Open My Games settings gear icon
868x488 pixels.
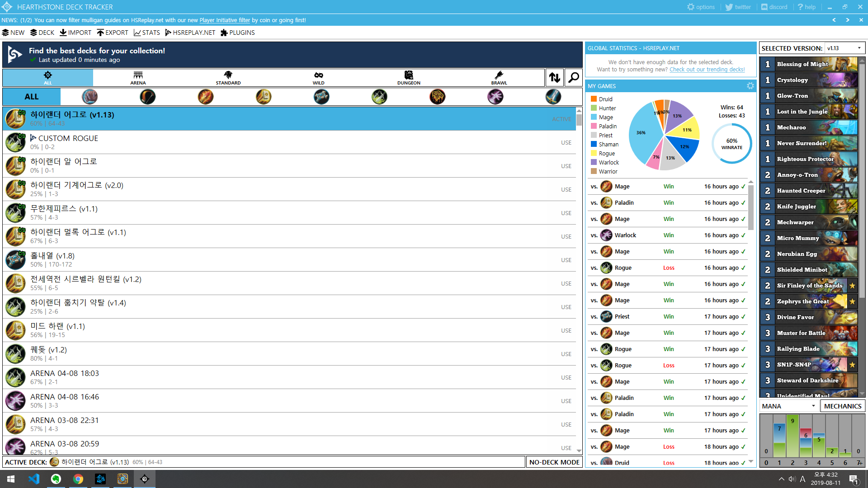750,86
